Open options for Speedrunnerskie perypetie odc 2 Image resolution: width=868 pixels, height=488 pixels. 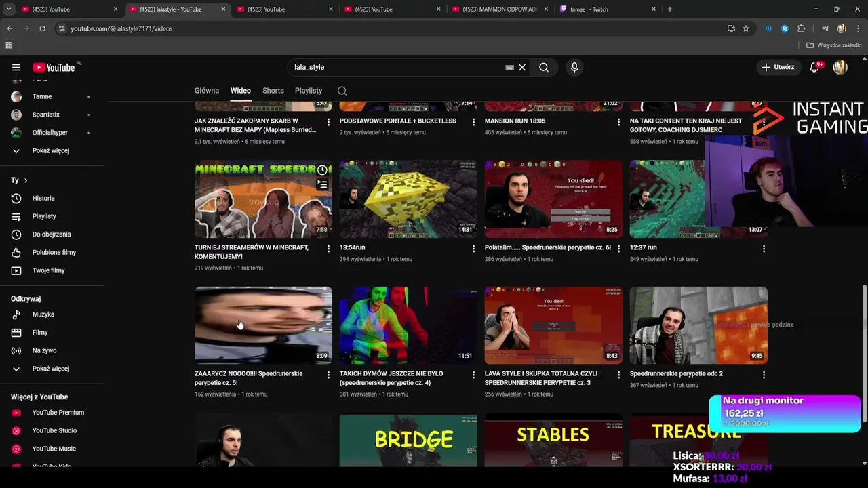(764, 375)
